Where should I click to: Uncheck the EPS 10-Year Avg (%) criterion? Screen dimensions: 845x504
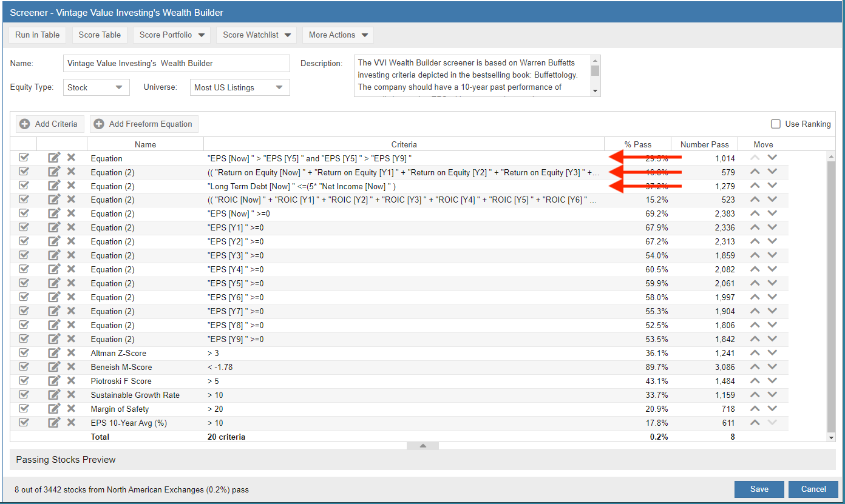[24, 422]
